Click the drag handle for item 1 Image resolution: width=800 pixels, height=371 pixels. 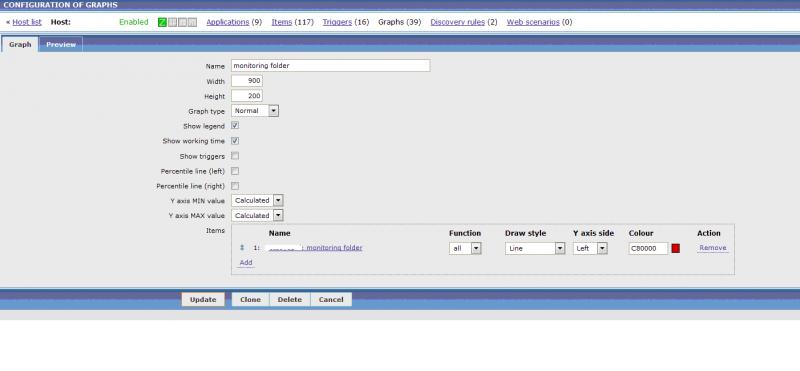coord(242,248)
